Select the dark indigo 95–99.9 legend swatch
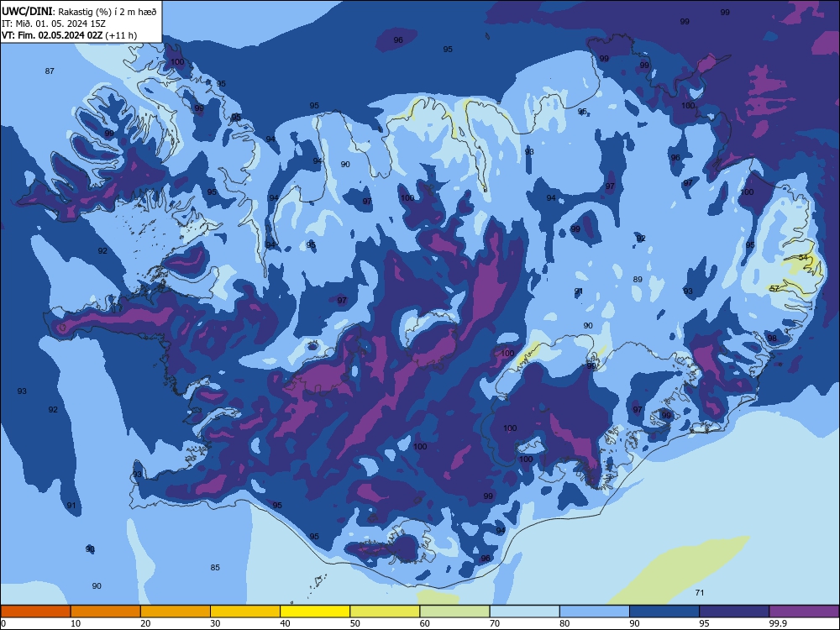The width and height of the screenshot is (840, 630). point(734,612)
